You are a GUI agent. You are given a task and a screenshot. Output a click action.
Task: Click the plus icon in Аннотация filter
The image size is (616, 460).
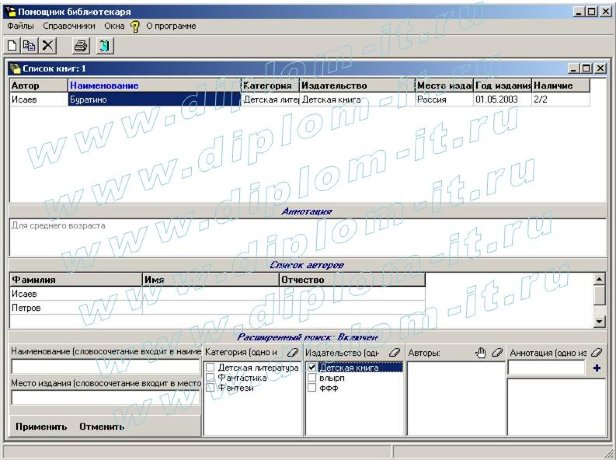(597, 369)
